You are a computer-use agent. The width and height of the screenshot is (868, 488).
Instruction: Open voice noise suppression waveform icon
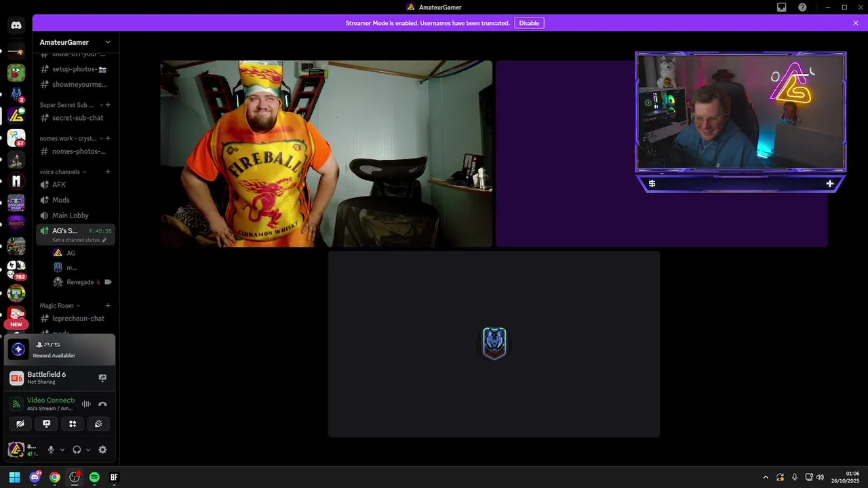point(86,404)
